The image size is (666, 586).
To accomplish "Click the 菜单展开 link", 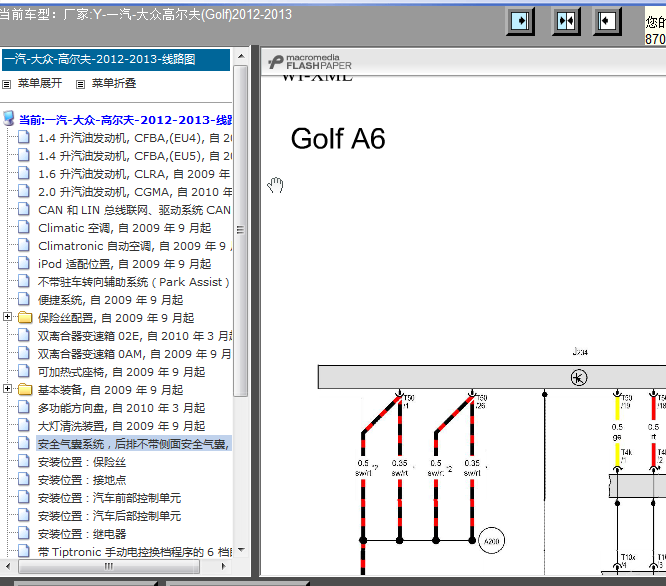I will click(x=40, y=83).
